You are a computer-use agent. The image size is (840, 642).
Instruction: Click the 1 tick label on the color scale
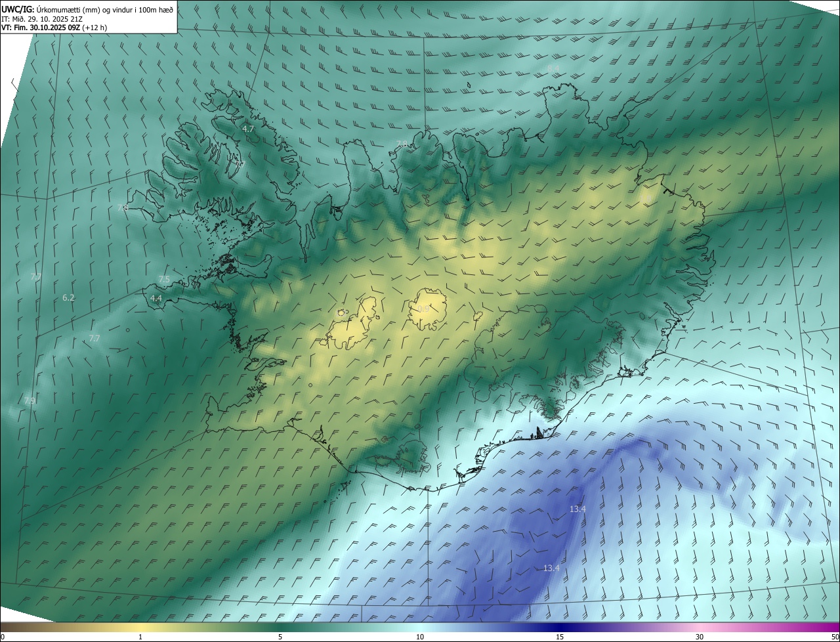[140, 637]
